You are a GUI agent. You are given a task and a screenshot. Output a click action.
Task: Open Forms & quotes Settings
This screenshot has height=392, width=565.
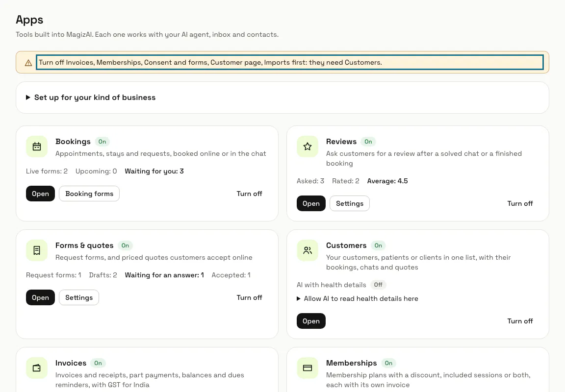pos(79,297)
